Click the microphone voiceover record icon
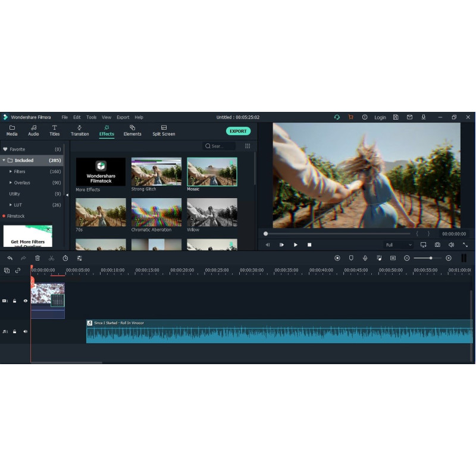Screen dimensions: 476x476 click(365, 258)
